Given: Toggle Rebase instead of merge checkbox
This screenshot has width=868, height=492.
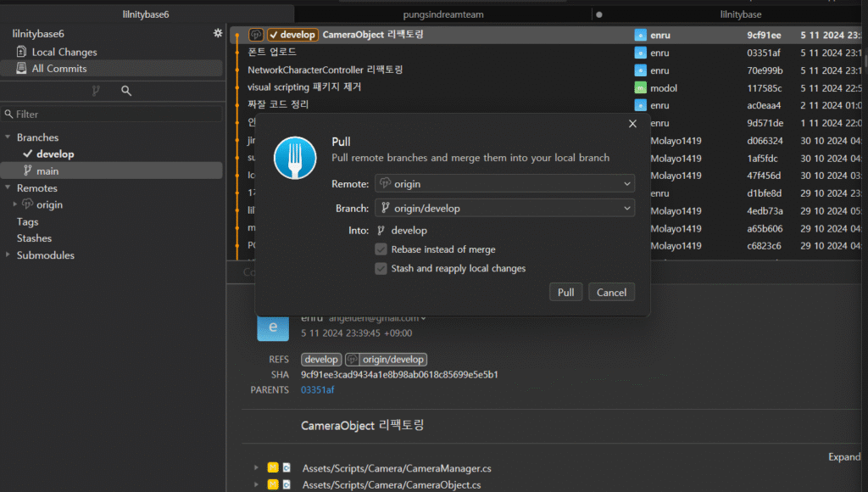Looking at the screenshot, I should click(x=381, y=249).
